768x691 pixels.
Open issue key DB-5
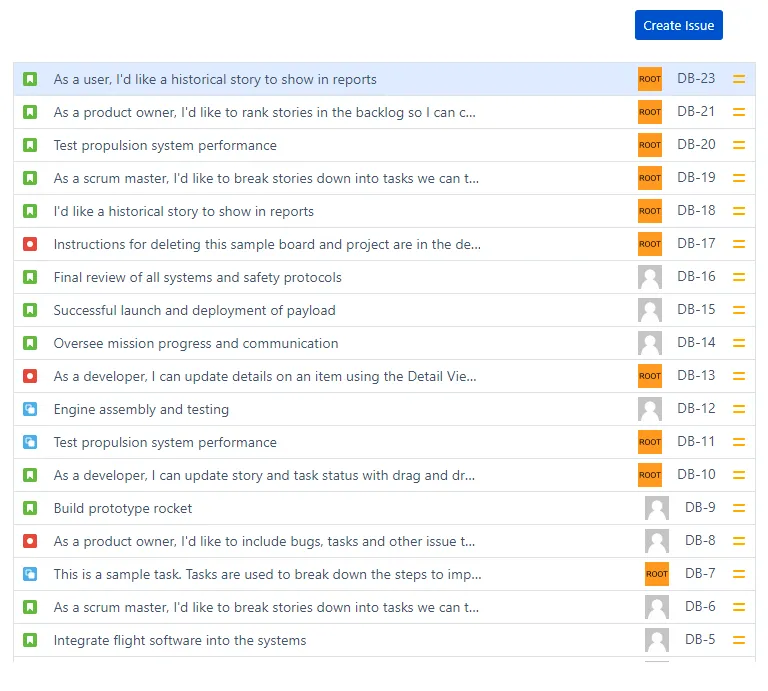pyautogui.click(x=699, y=639)
